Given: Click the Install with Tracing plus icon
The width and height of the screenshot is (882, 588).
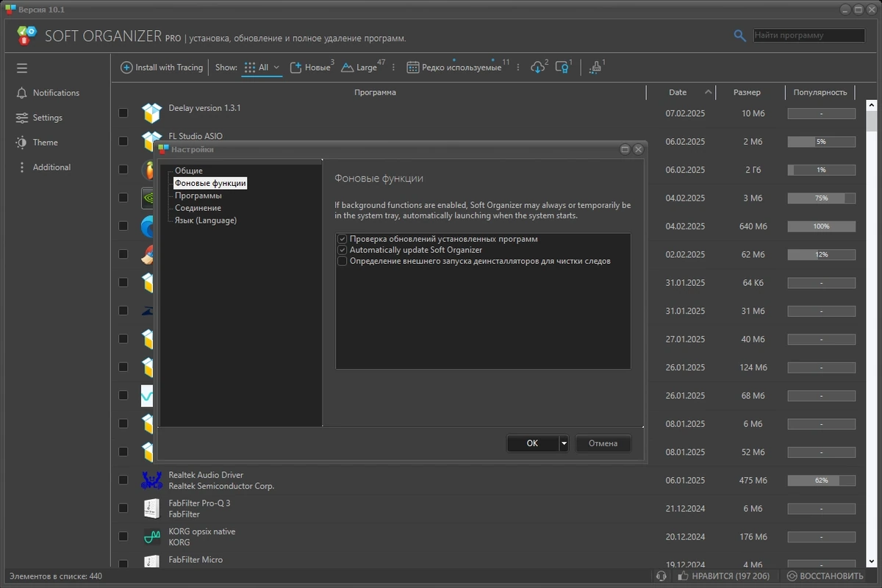Looking at the screenshot, I should (x=126, y=67).
